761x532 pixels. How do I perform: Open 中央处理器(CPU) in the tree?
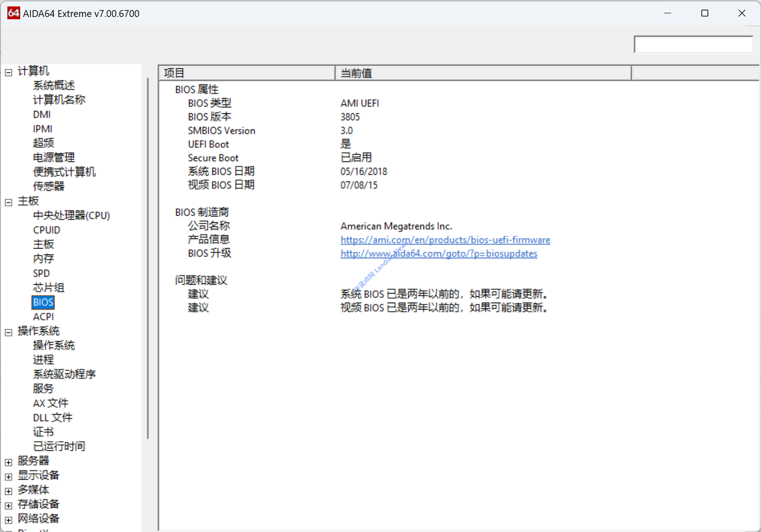click(x=71, y=216)
